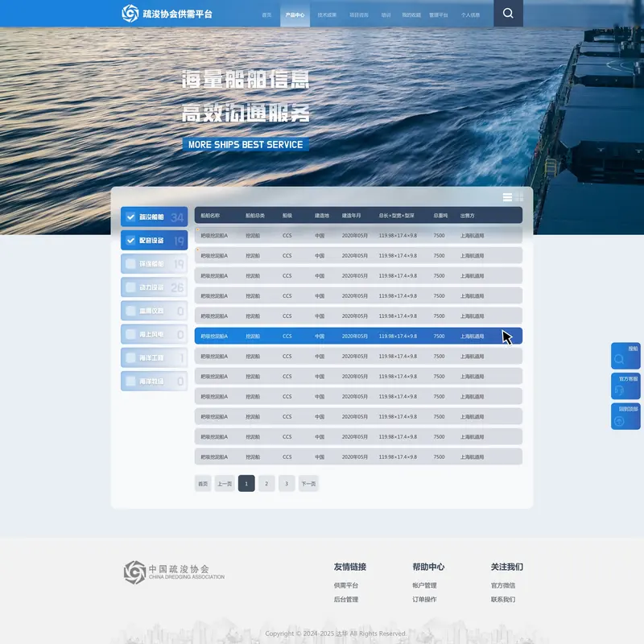Screen dimensions: 644x644
Task: Click the 建造地 column header
Action: 322,216
